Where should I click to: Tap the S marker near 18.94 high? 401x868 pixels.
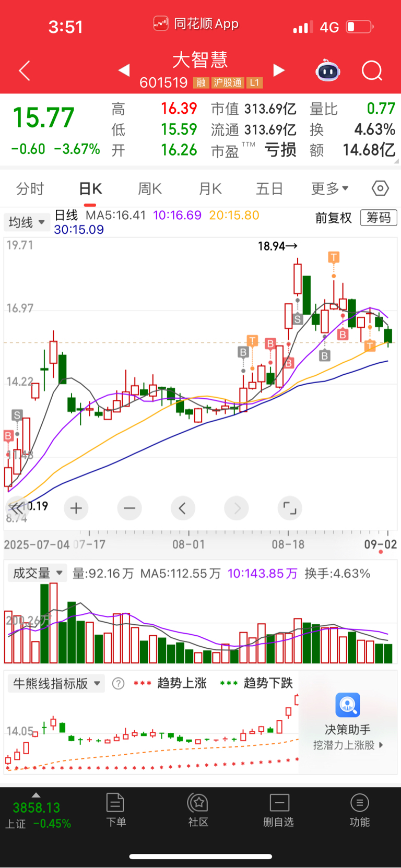[x=298, y=319]
